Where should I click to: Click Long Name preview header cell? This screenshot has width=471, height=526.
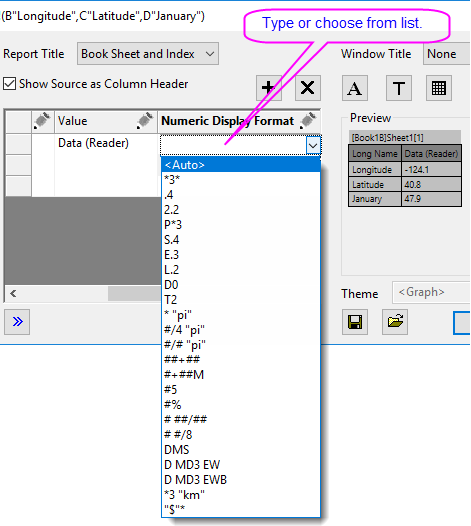click(x=375, y=154)
